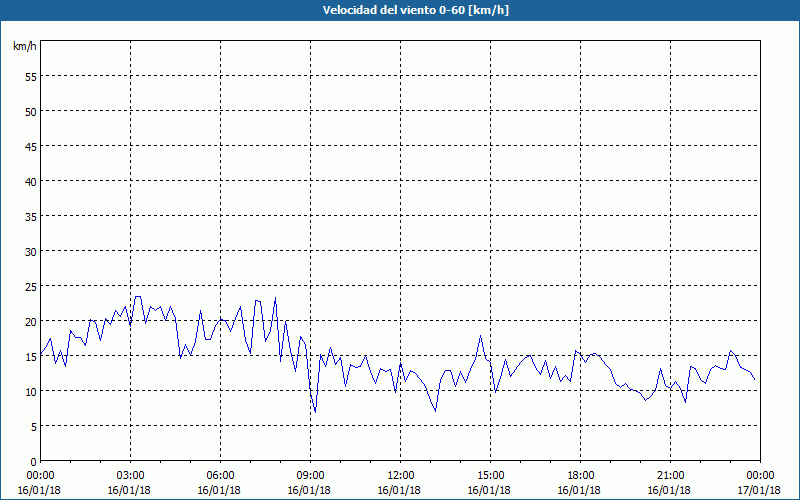Select the 06:00 time label on x-axis
Screen dimensions: 800x500
pyautogui.click(x=220, y=475)
